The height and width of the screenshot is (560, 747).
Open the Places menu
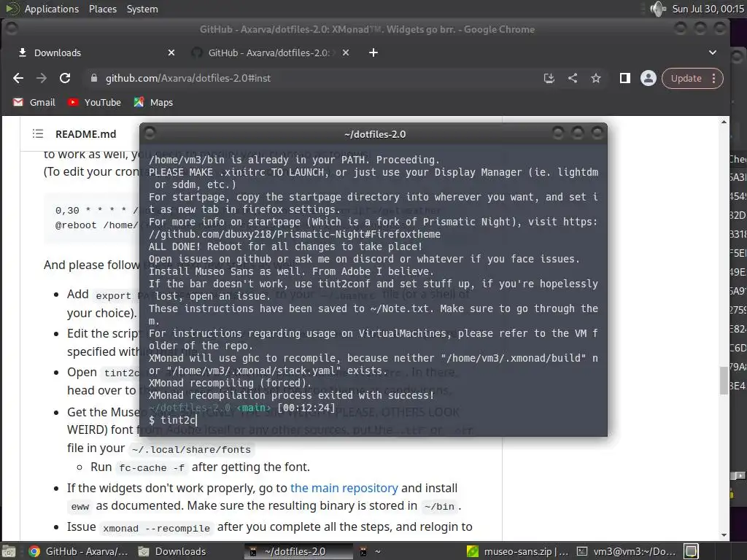[102, 9]
